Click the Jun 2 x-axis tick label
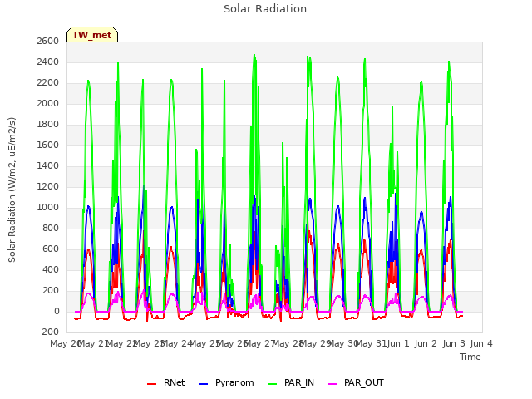532x399 pixels. pyautogui.click(x=426, y=343)
